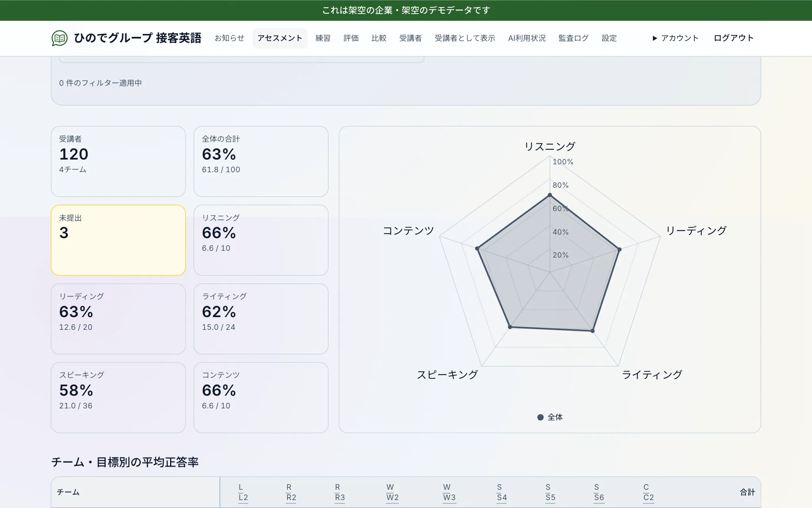
Task: Click the radar chart ライティング data point
Action: [x=593, y=331]
